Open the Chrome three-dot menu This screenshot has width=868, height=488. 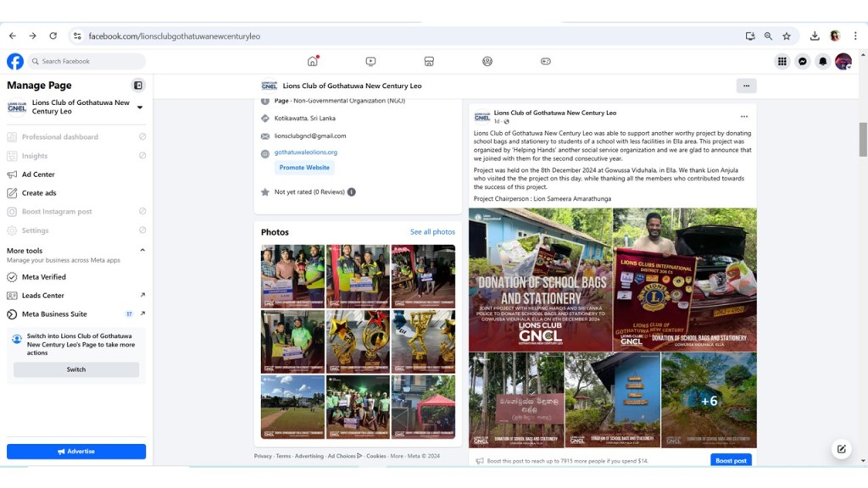pos(856,36)
